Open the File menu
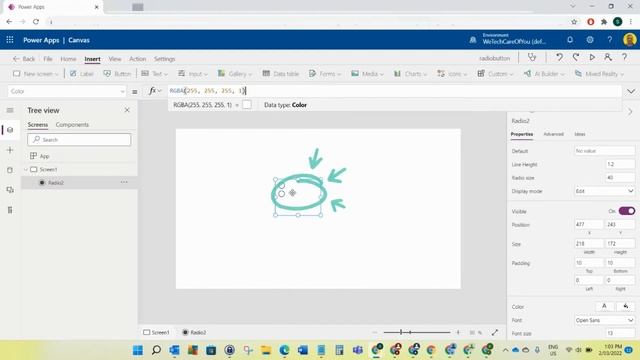This screenshot has width=640, height=360. (48, 59)
